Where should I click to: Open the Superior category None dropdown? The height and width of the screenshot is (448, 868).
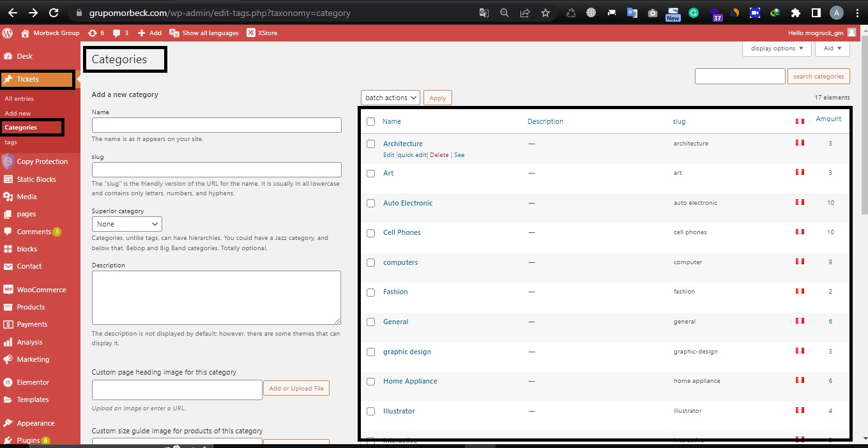[126, 224]
